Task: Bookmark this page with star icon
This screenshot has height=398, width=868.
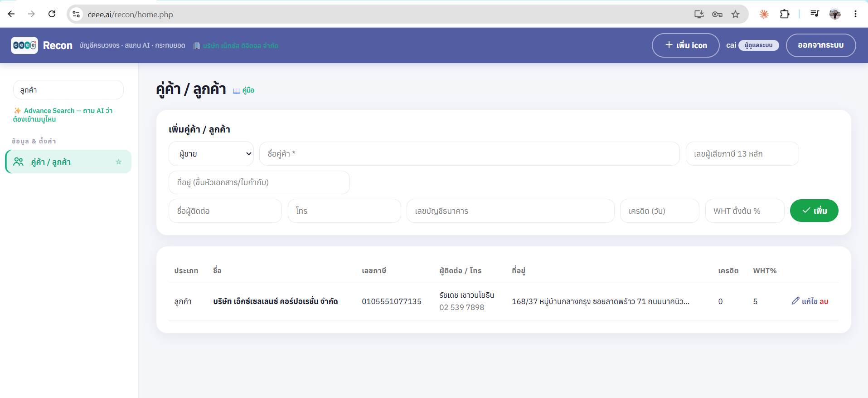Action: pyautogui.click(x=735, y=14)
